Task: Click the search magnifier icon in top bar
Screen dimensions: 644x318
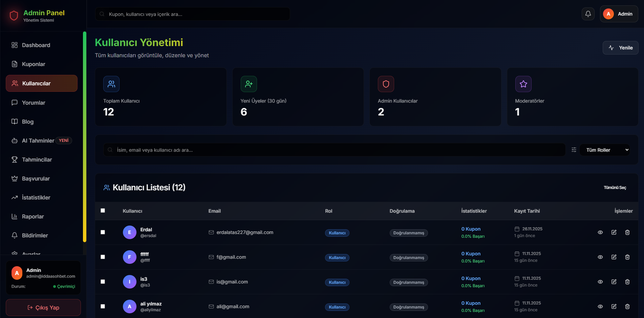Action: [102, 14]
